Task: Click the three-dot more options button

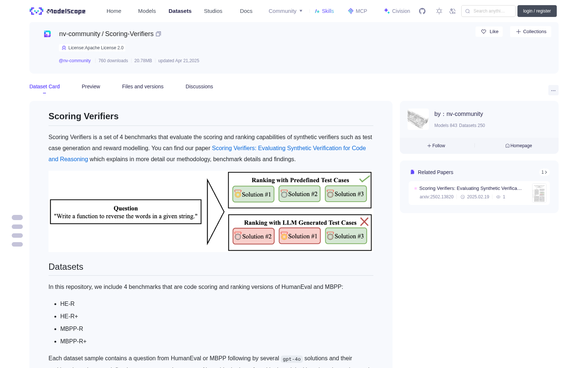Action: coord(553,90)
